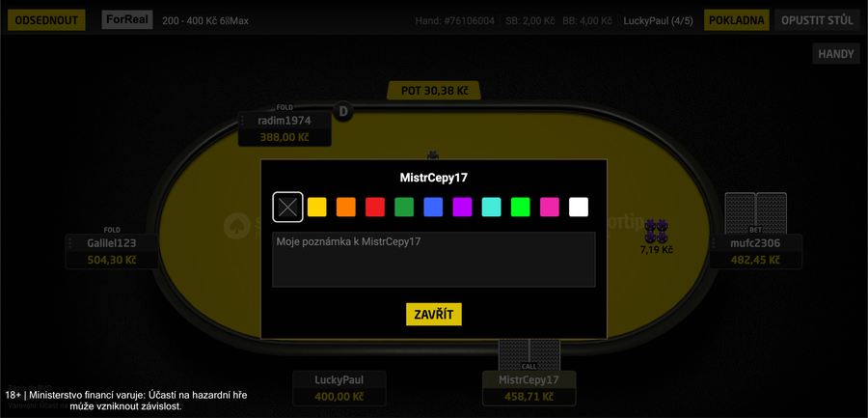The width and height of the screenshot is (868, 418).
Task: Close the dialog with ZAVŘÍT
Action: pyautogui.click(x=433, y=315)
